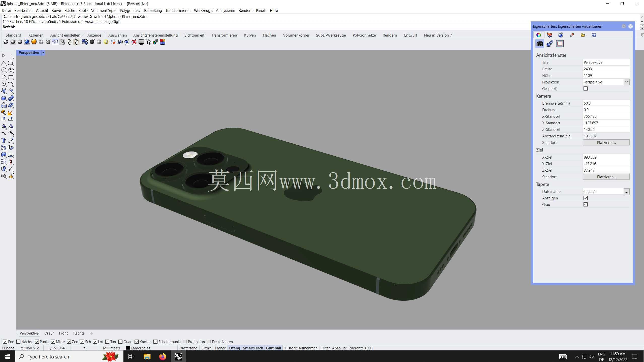Open the Perspektive viewport title dropdown arrow
The image size is (644, 362).
[x=43, y=53]
